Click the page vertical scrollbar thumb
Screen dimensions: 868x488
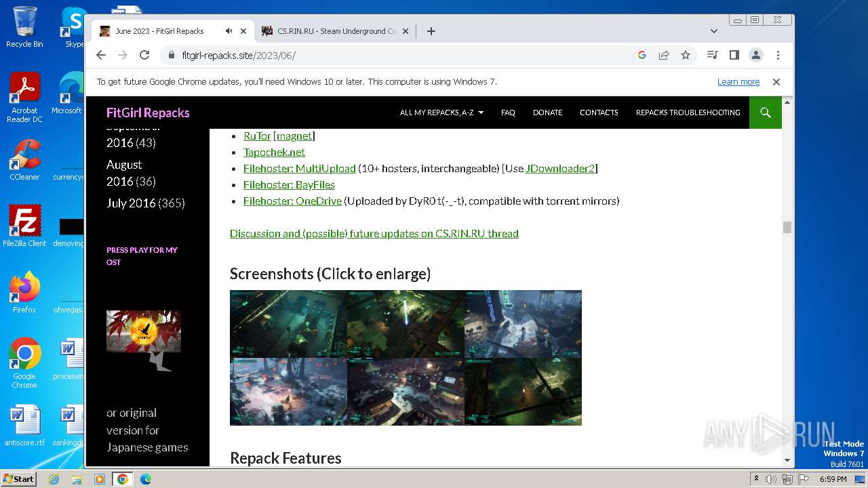pos(787,227)
